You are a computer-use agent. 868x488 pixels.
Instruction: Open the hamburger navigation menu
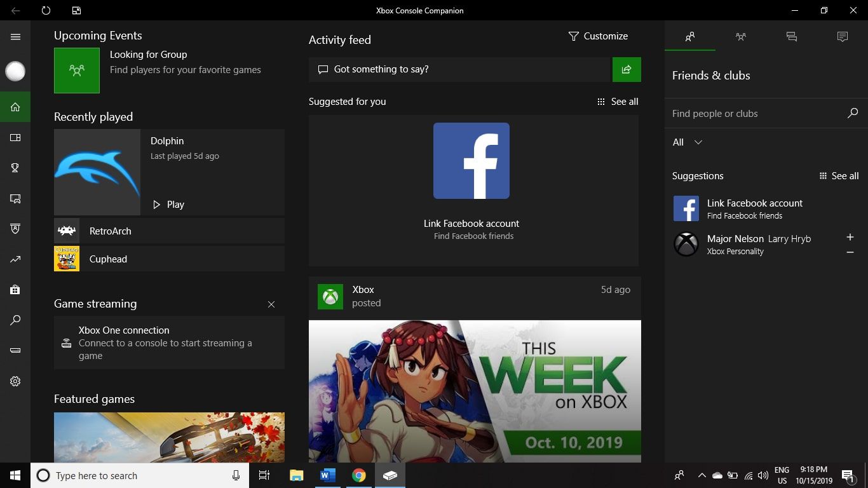click(15, 37)
